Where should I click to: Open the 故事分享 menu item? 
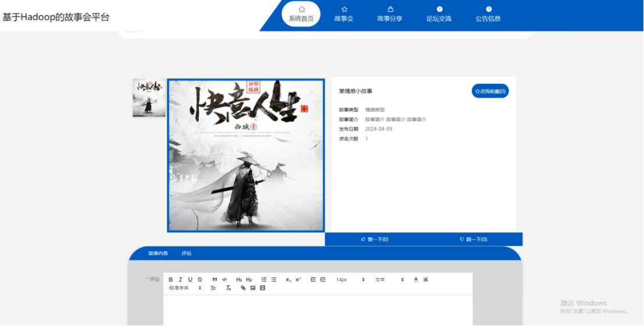pos(390,14)
